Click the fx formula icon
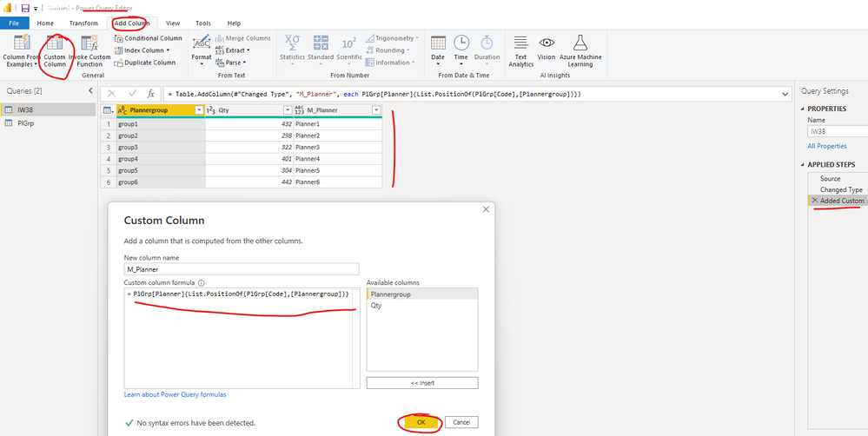The image size is (868, 436). [x=150, y=94]
